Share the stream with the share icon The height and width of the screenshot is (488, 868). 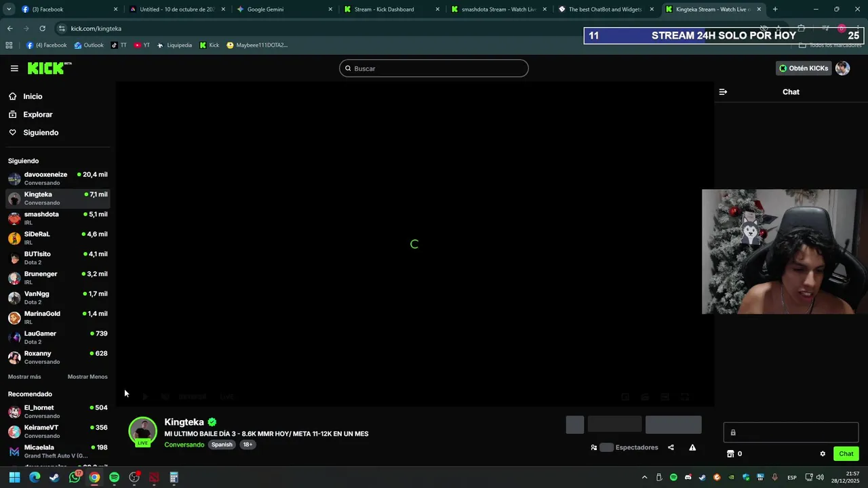[671, 447]
